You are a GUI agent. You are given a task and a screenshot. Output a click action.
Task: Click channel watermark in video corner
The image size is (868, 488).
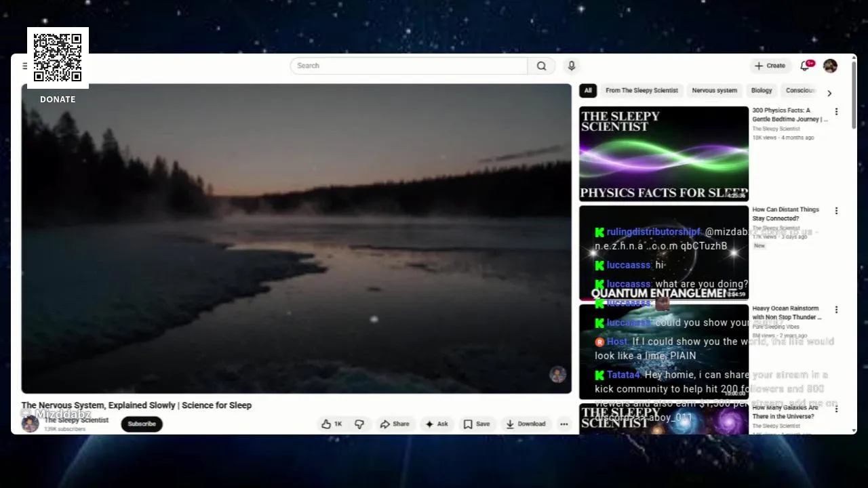pyautogui.click(x=557, y=375)
